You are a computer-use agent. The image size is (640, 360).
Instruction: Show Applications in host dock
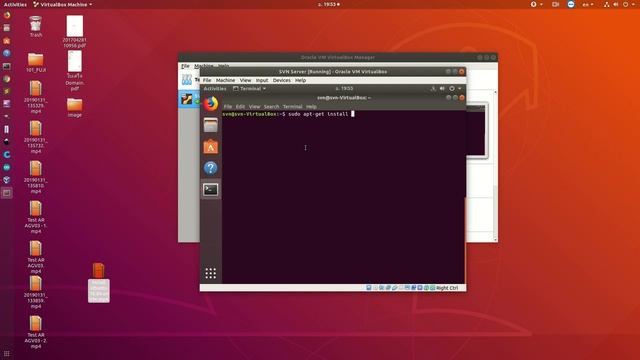tap(7, 353)
